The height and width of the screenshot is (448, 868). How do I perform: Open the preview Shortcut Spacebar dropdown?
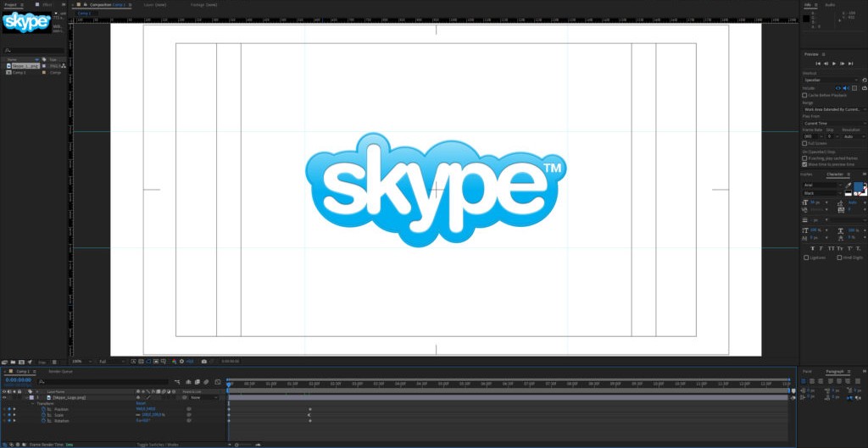coord(831,80)
